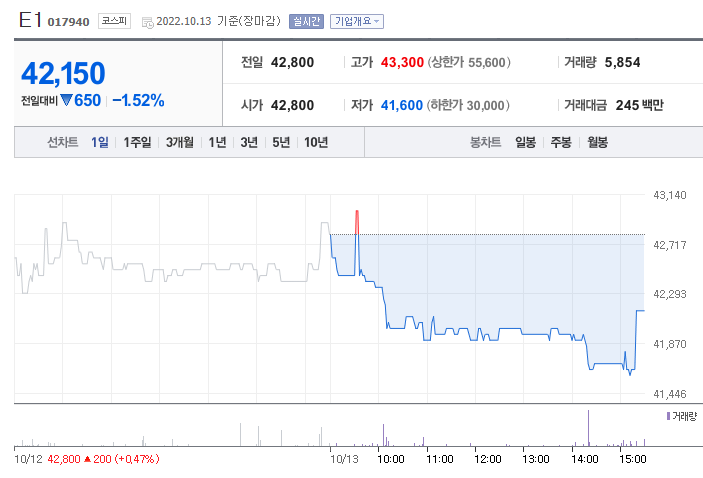
Task: Click the current price 42,150
Action: pos(63,74)
